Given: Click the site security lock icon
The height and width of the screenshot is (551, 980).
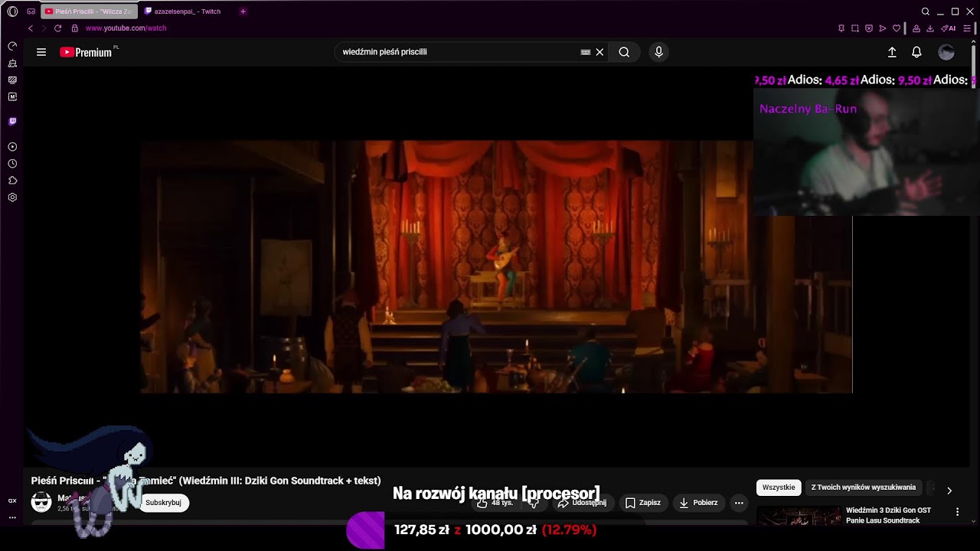Looking at the screenshot, I should click(x=74, y=28).
